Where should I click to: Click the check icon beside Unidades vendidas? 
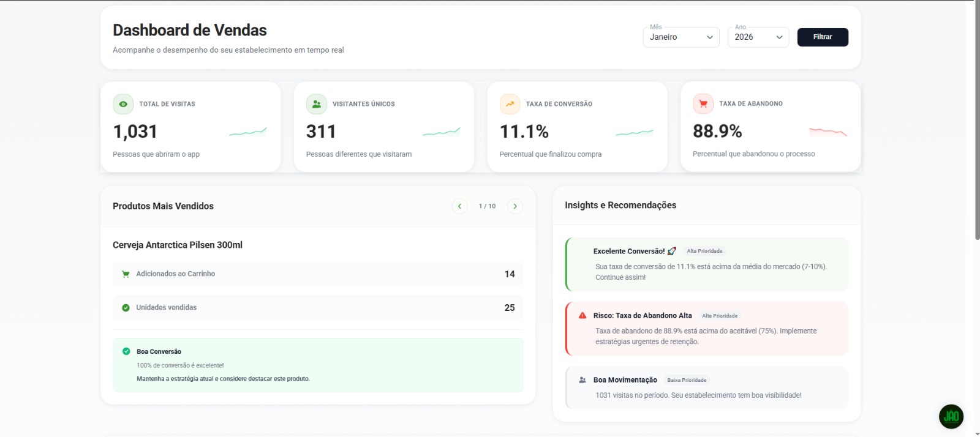click(x=126, y=308)
